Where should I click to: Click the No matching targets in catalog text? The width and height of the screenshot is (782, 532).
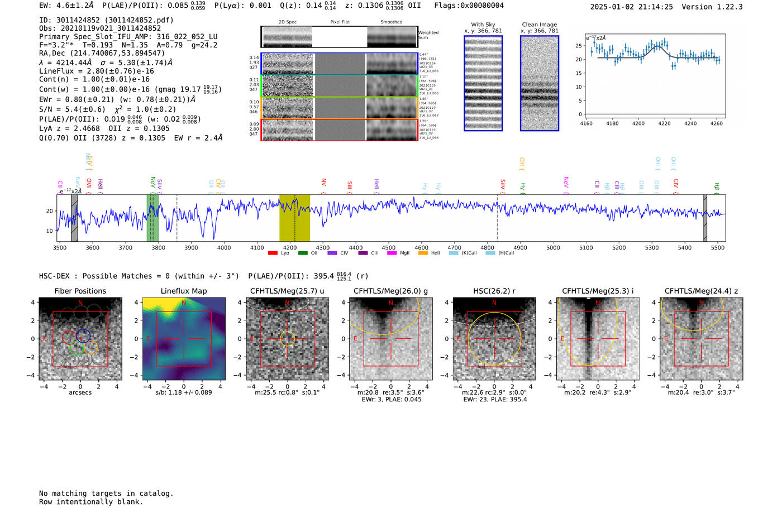pyautogui.click(x=106, y=493)
